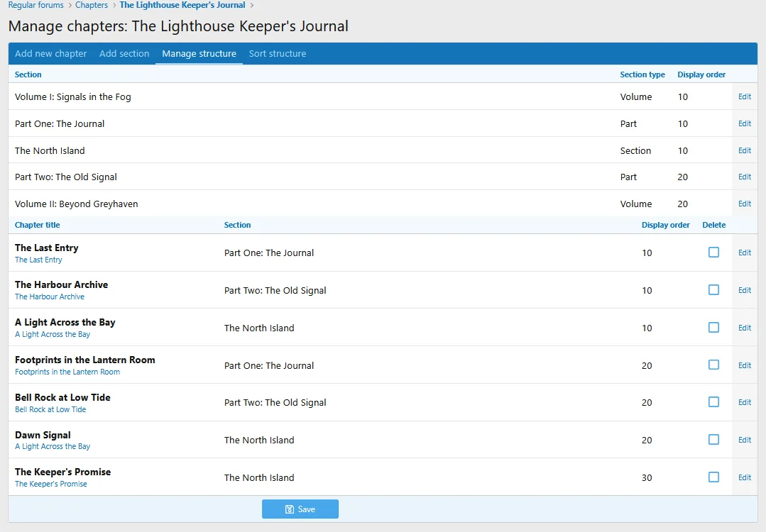This screenshot has width=766, height=532.
Task: Open The Lighthouse Keeper's Journal breadcrumb
Action: pyautogui.click(x=182, y=5)
